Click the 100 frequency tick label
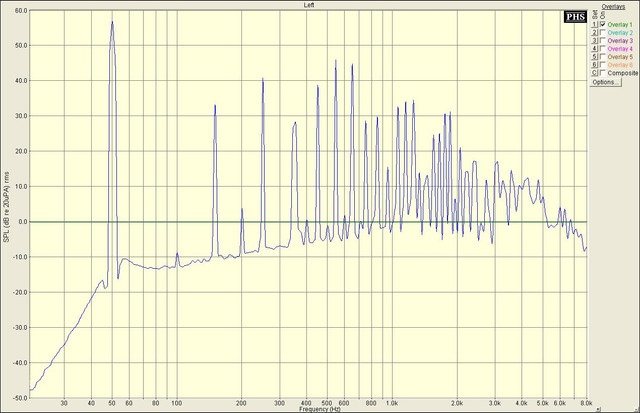The height and width of the screenshot is (413, 640). 177,403
